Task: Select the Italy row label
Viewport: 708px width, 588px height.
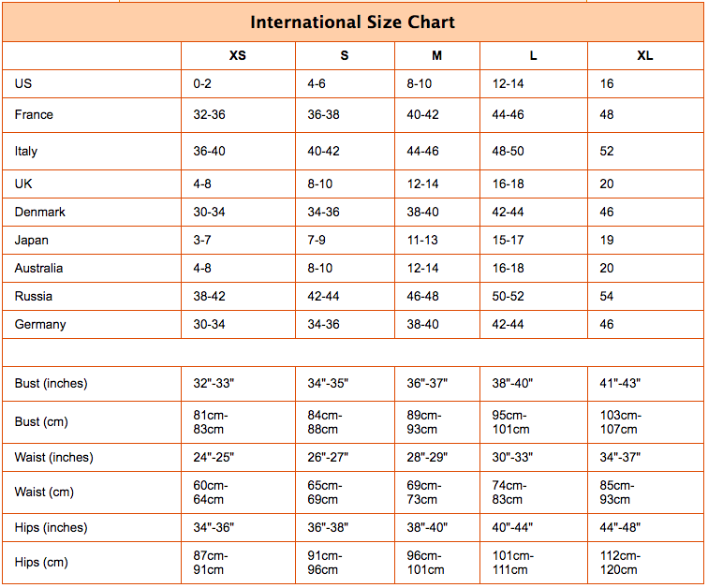Action: [26, 151]
